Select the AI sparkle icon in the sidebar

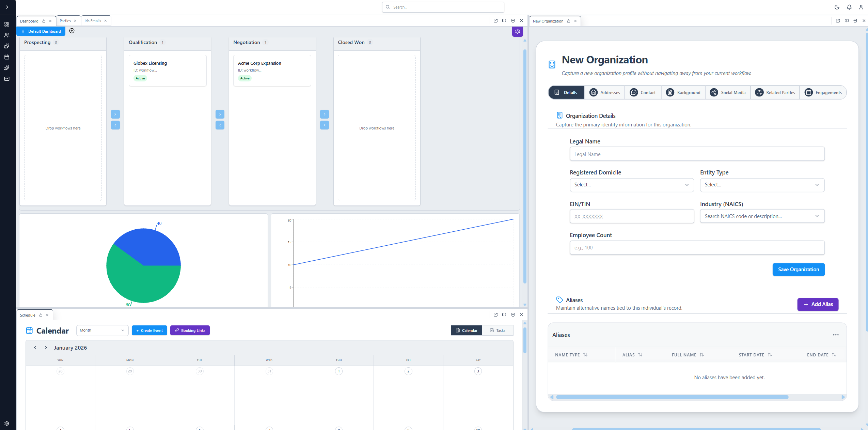click(x=7, y=68)
